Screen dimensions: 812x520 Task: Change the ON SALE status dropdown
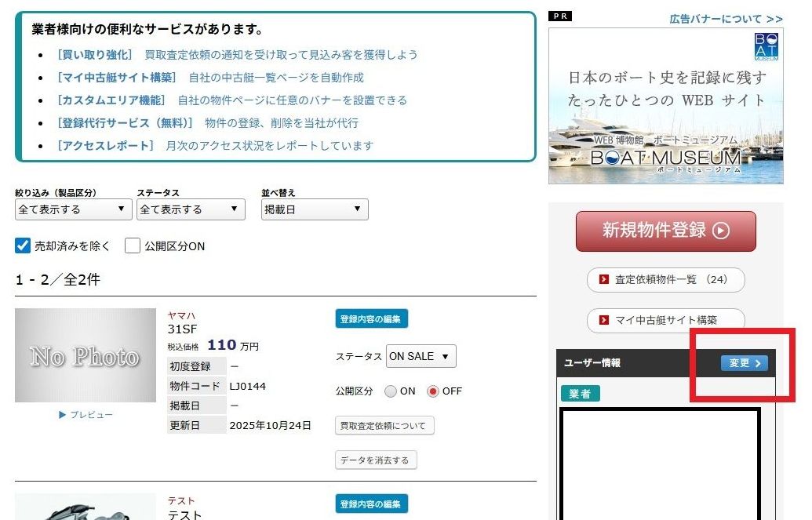[x=421, y=356]
